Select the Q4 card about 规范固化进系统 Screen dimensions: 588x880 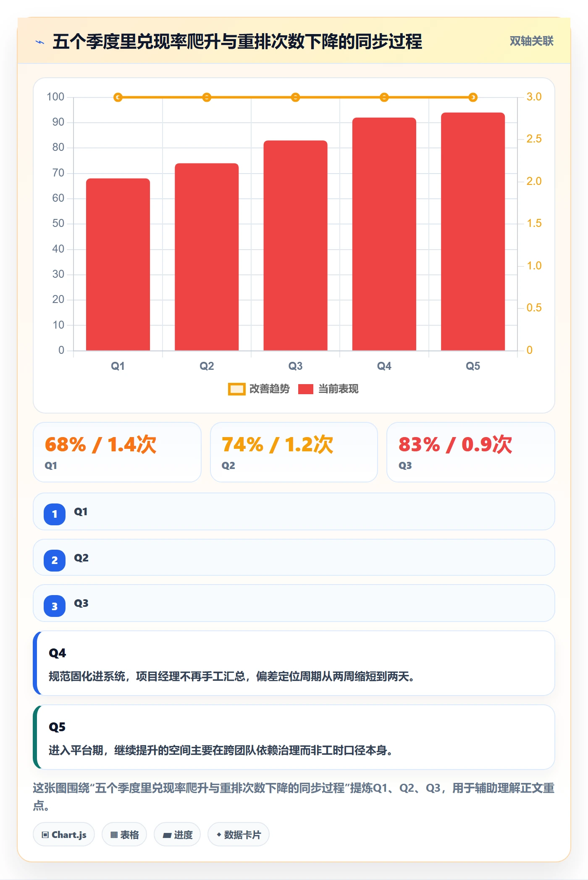(294, 663)
